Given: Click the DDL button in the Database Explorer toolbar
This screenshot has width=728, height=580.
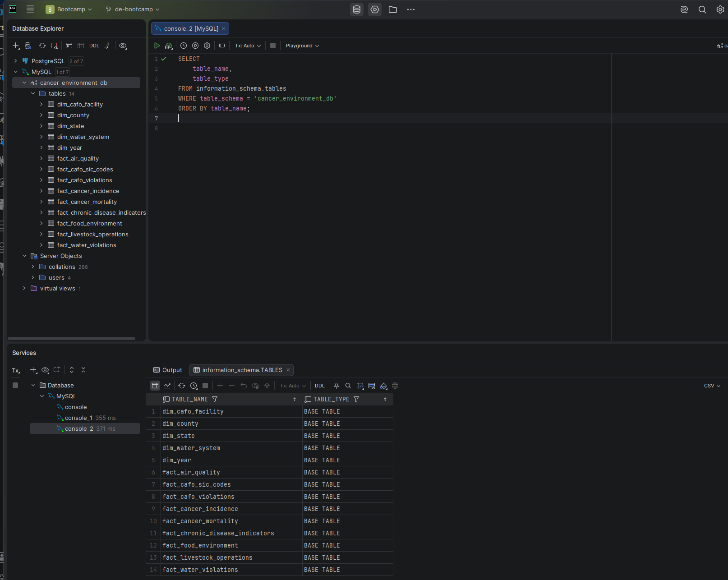Looking at the screenshot, I should click(94, 46).
